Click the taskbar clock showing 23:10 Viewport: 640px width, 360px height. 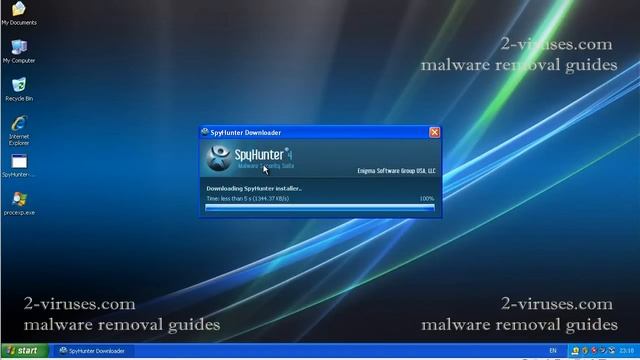pos(627,351)
